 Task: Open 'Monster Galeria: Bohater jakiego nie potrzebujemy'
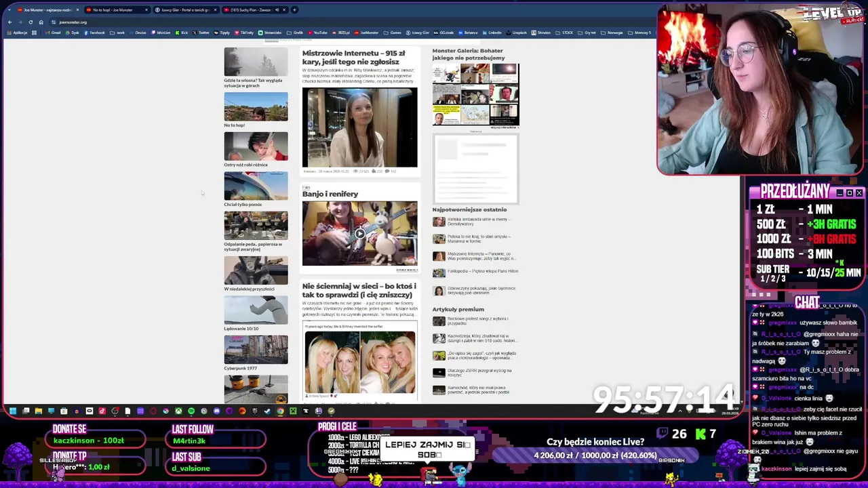click(x=469, y=54)
